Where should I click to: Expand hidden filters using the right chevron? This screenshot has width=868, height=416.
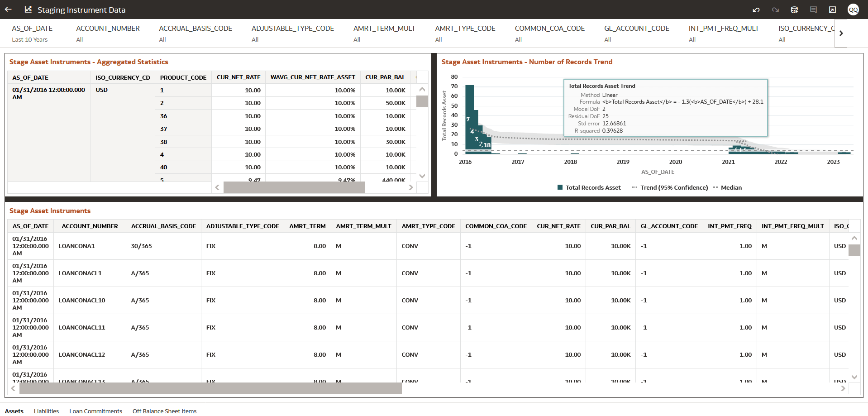841,33
